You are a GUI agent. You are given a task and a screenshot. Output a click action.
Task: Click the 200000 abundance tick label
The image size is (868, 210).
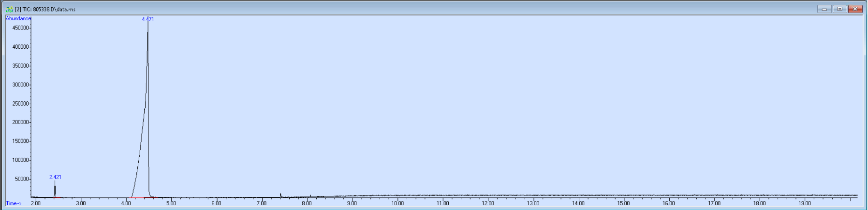21,122
